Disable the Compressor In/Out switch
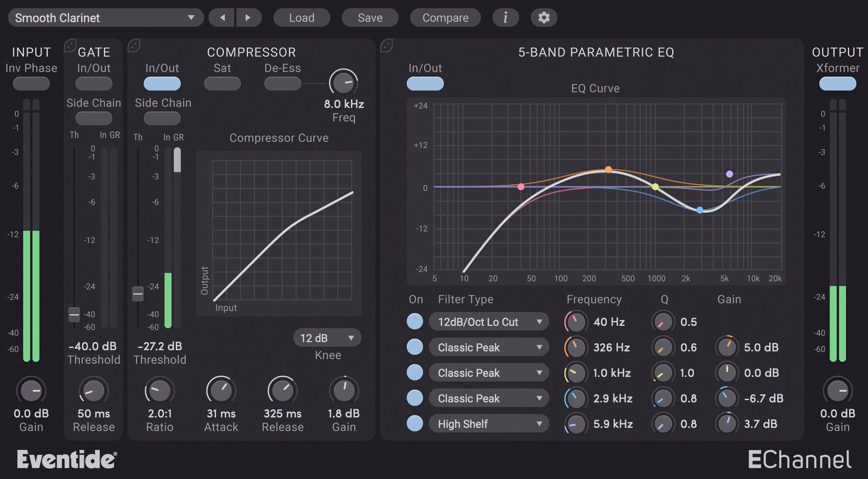868x479 pixels. click(162, 83)
